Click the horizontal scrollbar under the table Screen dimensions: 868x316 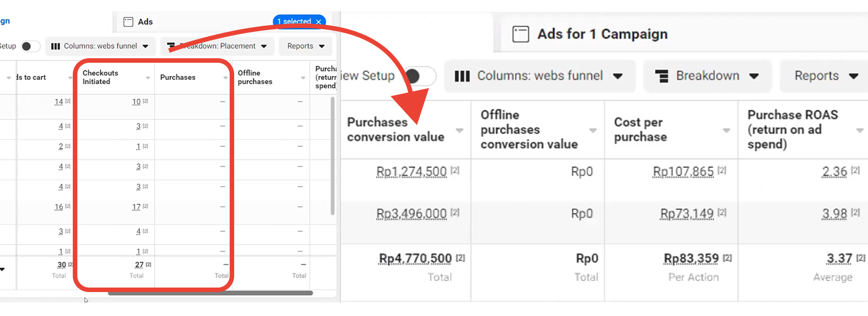tap(210, 293)
